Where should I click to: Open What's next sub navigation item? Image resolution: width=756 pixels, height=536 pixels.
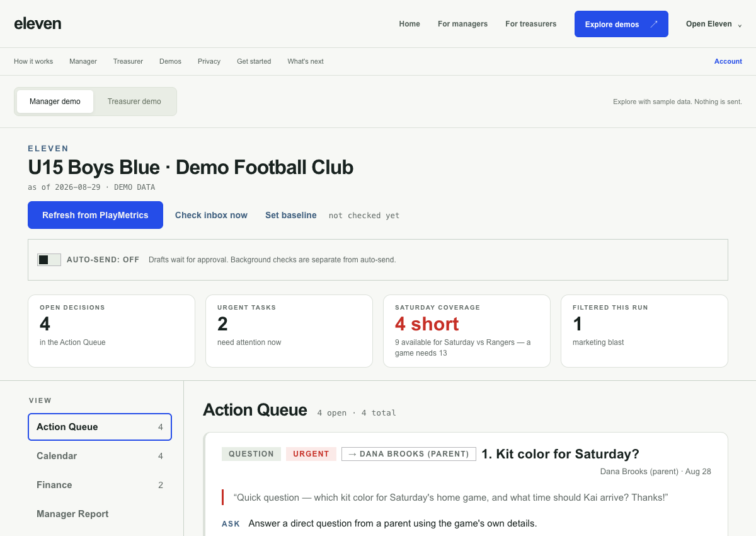click(x=306, y=61)
